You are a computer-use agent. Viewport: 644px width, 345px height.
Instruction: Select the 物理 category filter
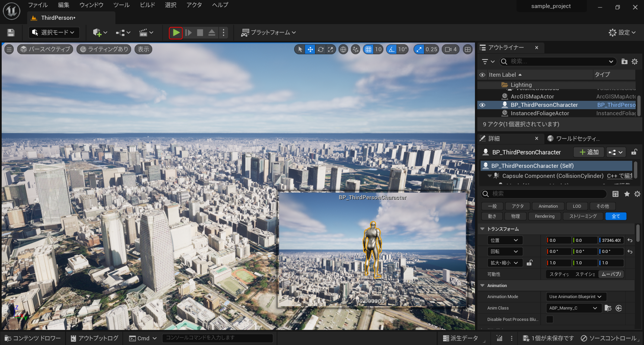click(515, 216)
